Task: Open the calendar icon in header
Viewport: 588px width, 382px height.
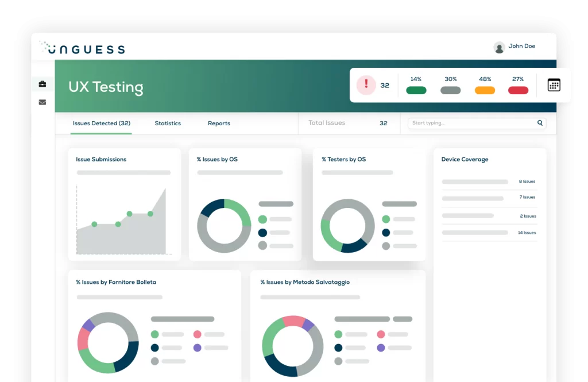Action: click(x=554, y=85)
